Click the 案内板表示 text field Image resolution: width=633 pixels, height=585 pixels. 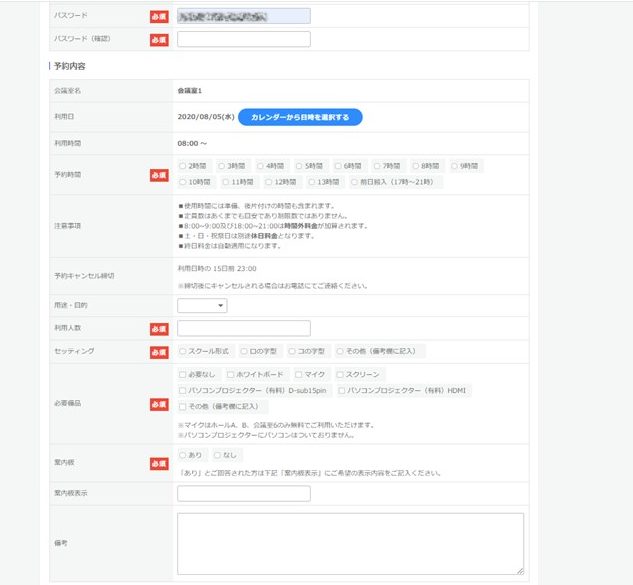tap(244, 493)
